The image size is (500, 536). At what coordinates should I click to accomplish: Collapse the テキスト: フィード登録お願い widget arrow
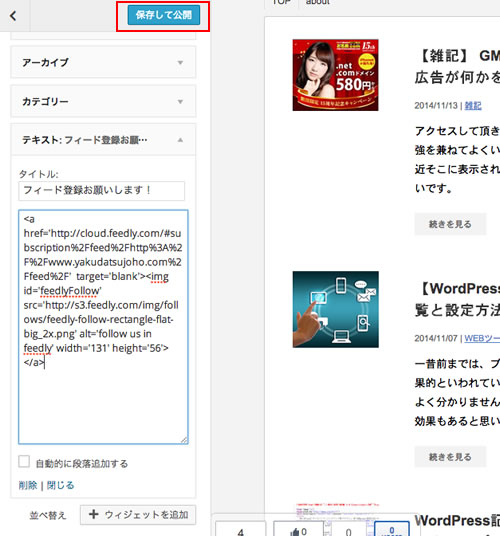[180, 140]
